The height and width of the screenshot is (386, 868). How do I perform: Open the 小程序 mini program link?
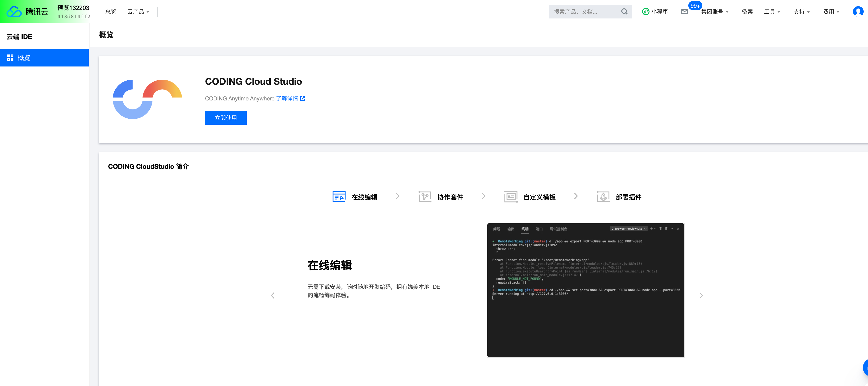click(655, 12)
